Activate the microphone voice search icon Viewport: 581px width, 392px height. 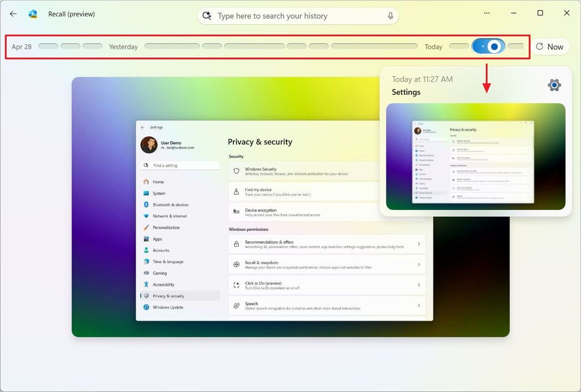(x=390, y=16)
